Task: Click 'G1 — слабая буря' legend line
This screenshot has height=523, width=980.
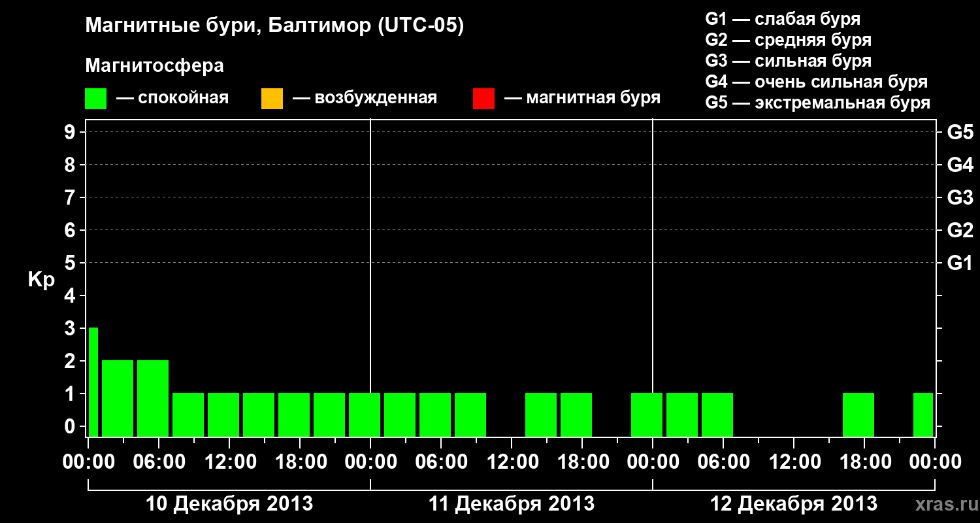Action: coord(783,19)
